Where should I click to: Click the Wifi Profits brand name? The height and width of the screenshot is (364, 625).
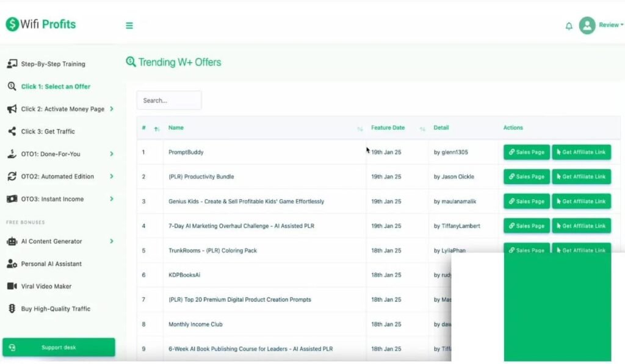tap(48, 24)
